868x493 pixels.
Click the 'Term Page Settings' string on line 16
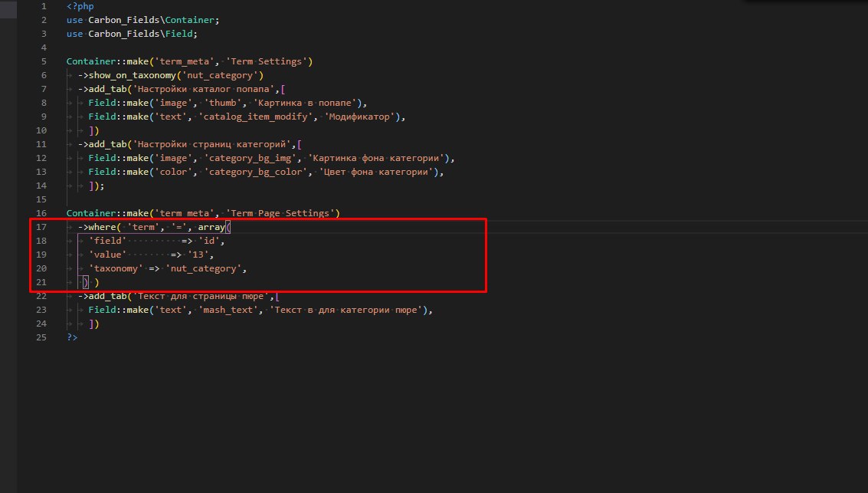click(x=280, y=213)
